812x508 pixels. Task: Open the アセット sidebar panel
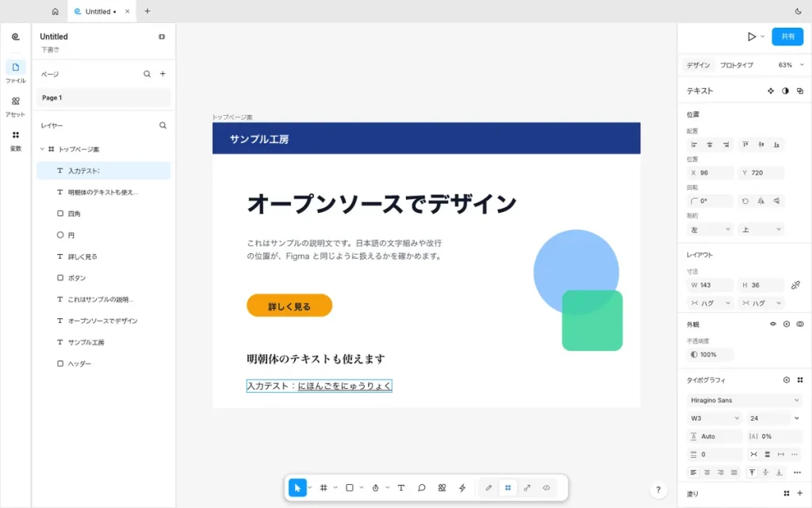click(16, 106)
